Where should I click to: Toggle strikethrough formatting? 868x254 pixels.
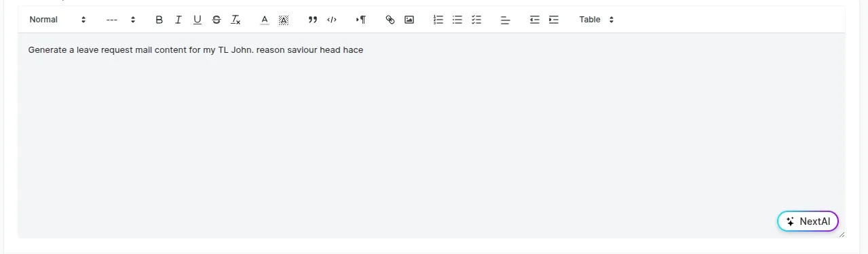[216, 20]
